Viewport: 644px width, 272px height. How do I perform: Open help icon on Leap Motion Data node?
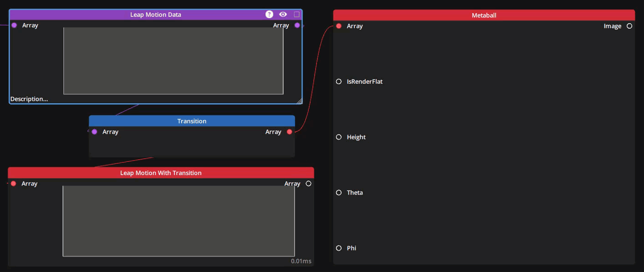tap(269, 15)
